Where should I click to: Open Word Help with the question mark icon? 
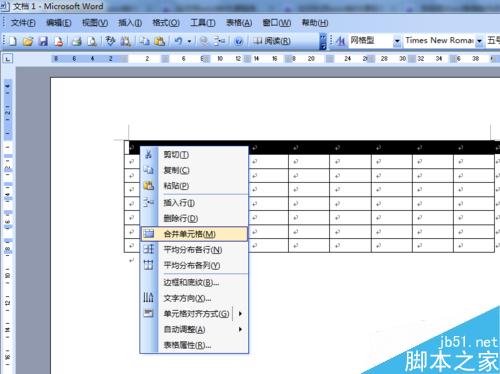(x=239, y=41)
